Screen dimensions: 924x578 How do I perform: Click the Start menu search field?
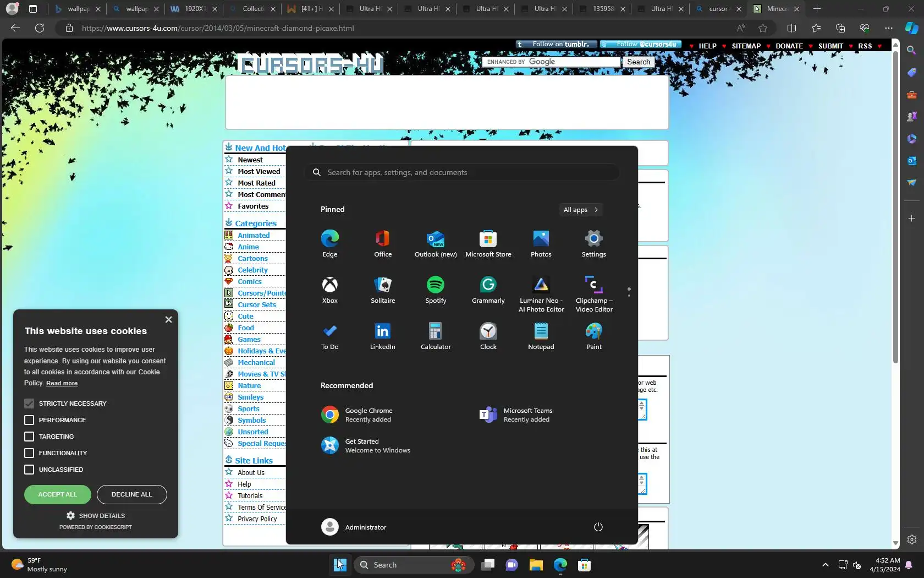coord(462,172)
